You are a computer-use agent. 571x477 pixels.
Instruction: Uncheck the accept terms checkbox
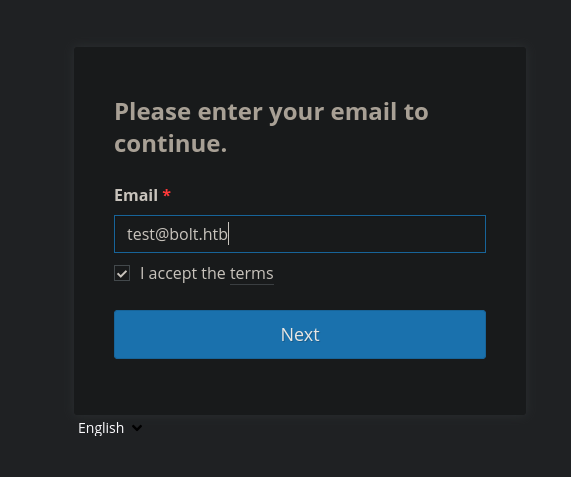122,273
